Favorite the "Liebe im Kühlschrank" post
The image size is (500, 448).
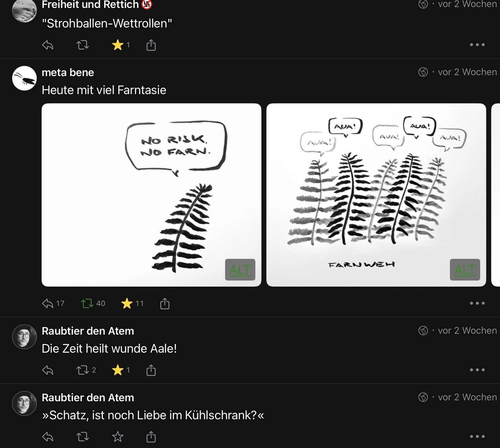[118, 437]
